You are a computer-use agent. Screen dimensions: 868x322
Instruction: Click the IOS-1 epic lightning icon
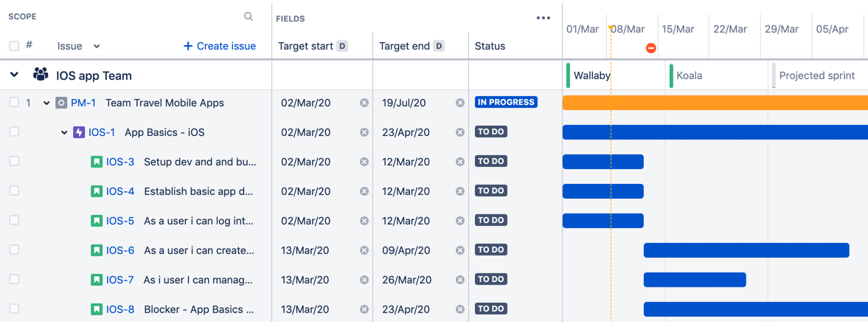(x=79, y=132)
